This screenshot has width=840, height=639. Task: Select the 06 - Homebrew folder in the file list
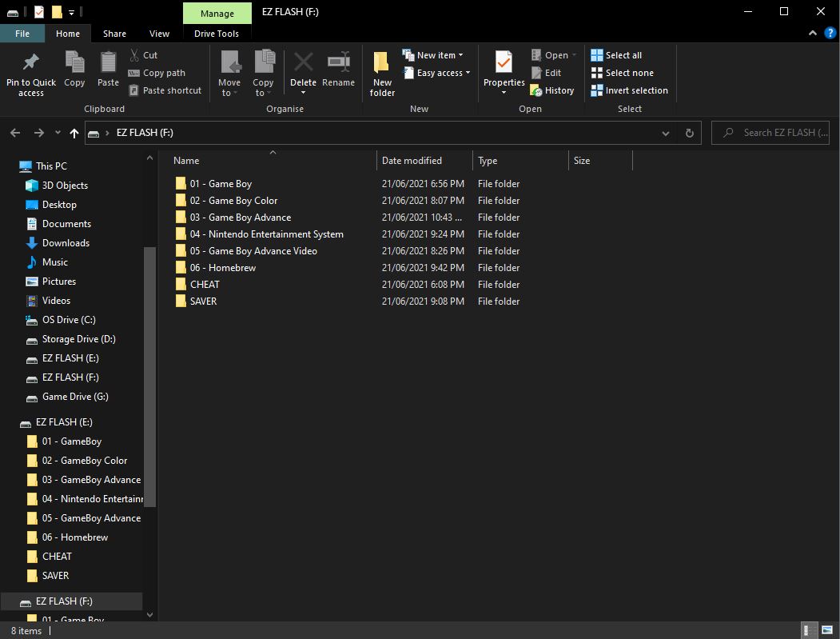click(x=215, y=267)
